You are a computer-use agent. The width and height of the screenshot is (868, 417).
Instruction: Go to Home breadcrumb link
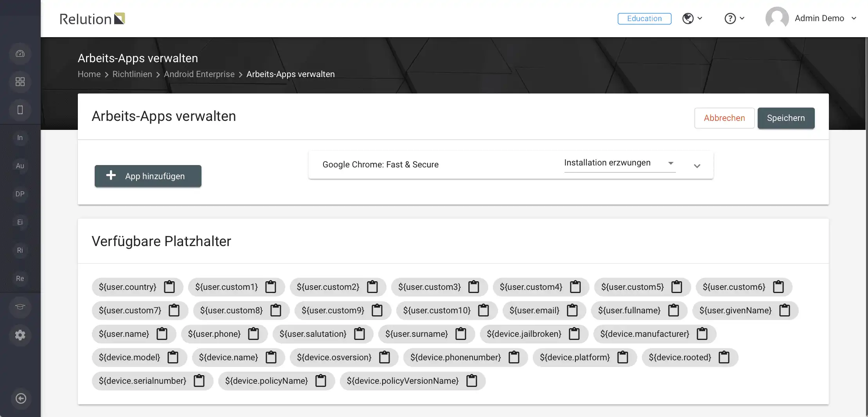point(89,74)
